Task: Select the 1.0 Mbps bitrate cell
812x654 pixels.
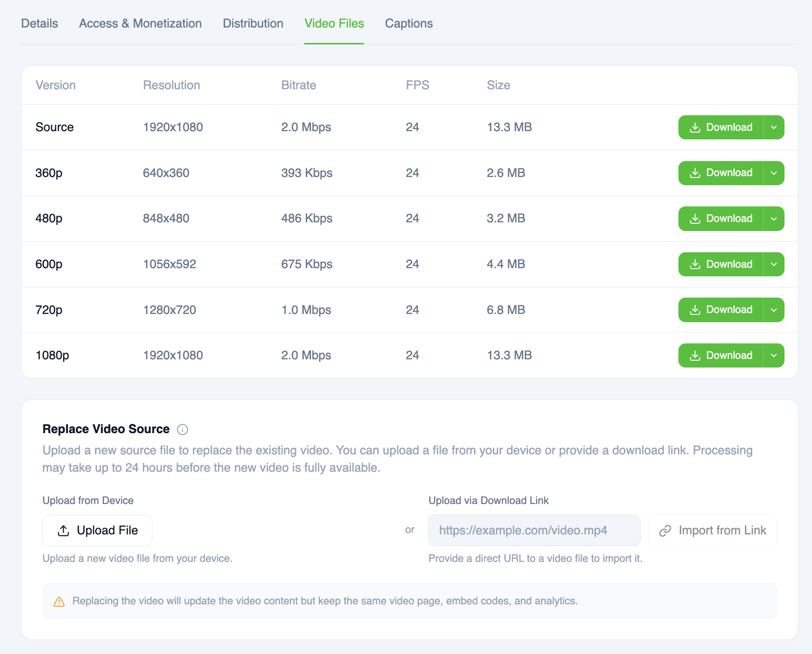Action: click(306, 310)
